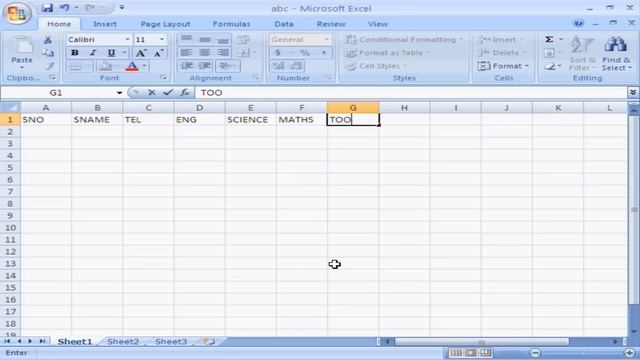Expand the Name Box dropdown arrow
The height and width of the screenshot is (360, 640).
[x=119, y=93]
